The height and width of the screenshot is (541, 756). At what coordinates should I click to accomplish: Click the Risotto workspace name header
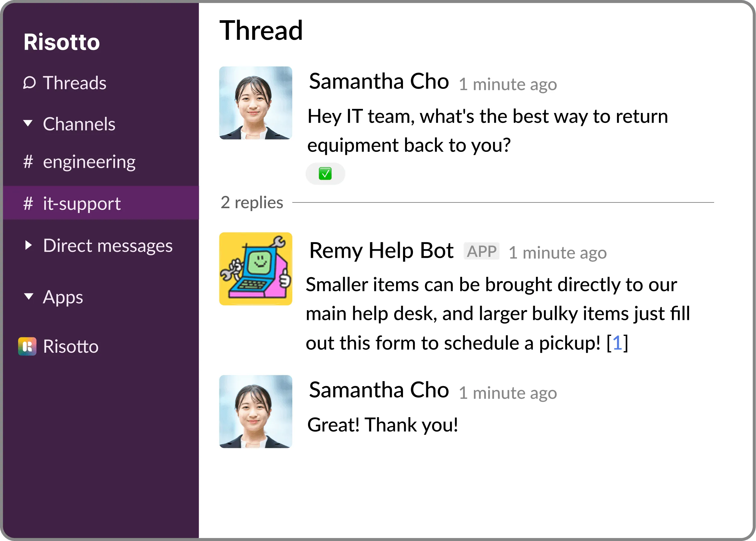[x=62, y=42]
